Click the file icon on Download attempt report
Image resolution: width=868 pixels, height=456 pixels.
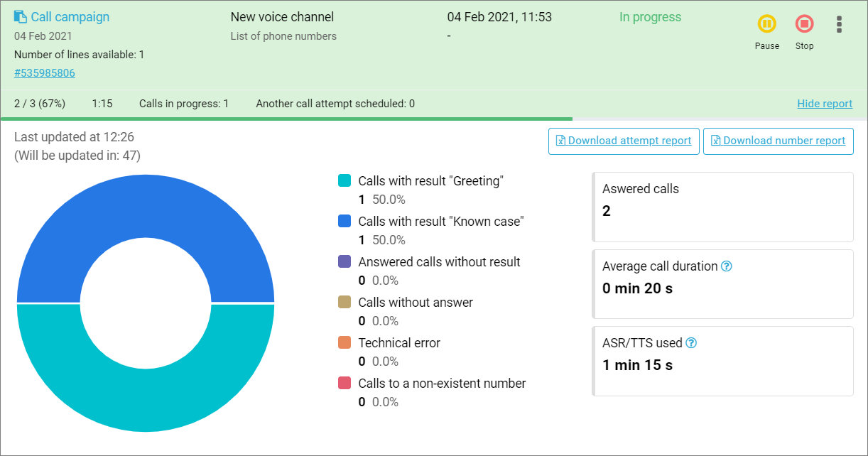[x=560, y=141]
